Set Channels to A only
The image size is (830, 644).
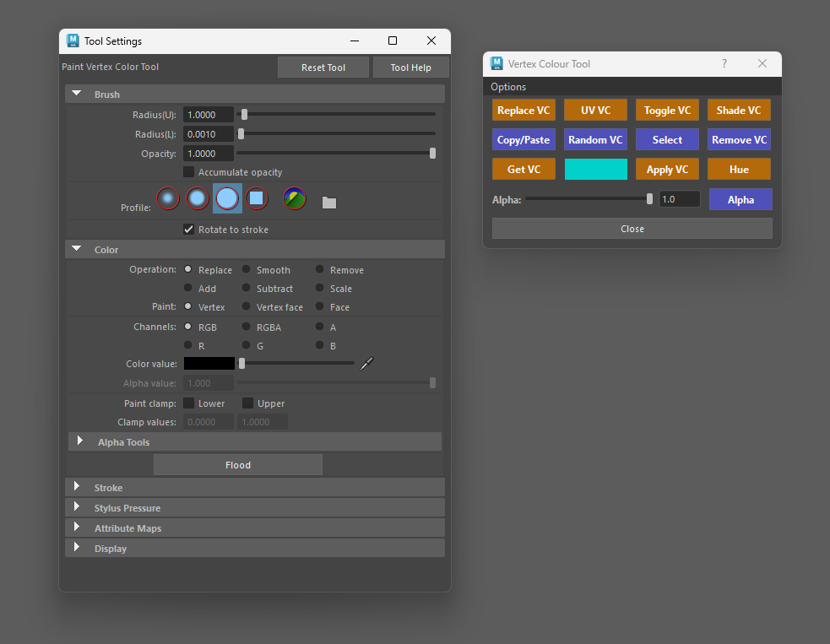[x=320, y=327]
